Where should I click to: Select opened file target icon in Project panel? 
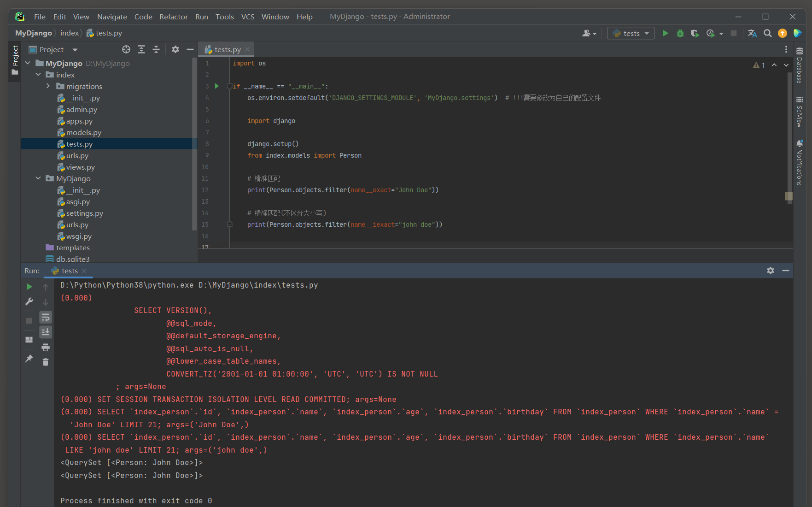click(x=126, y=49)
